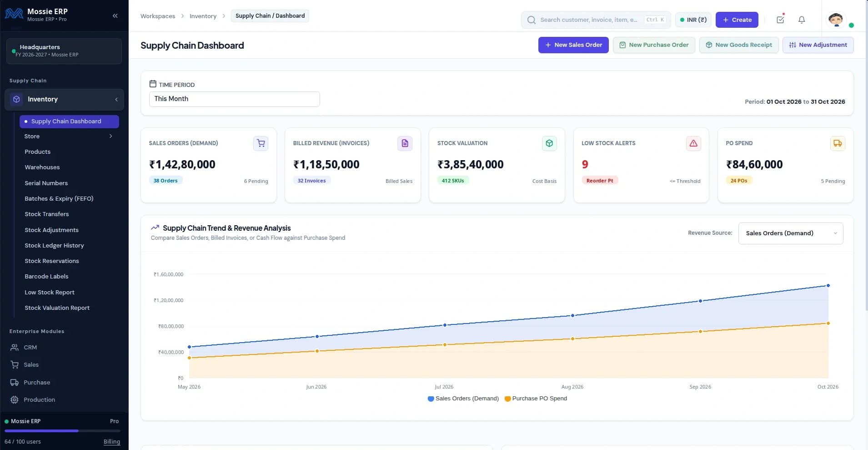Click the Mossie ERP logo icon
The width and height of the screenshot is (868, 450).
[x=14, y=14]
